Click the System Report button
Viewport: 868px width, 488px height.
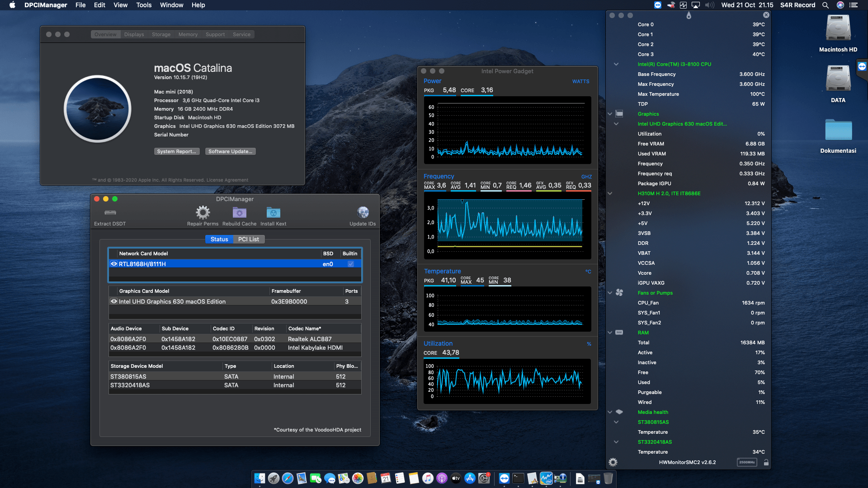point(177,151)
